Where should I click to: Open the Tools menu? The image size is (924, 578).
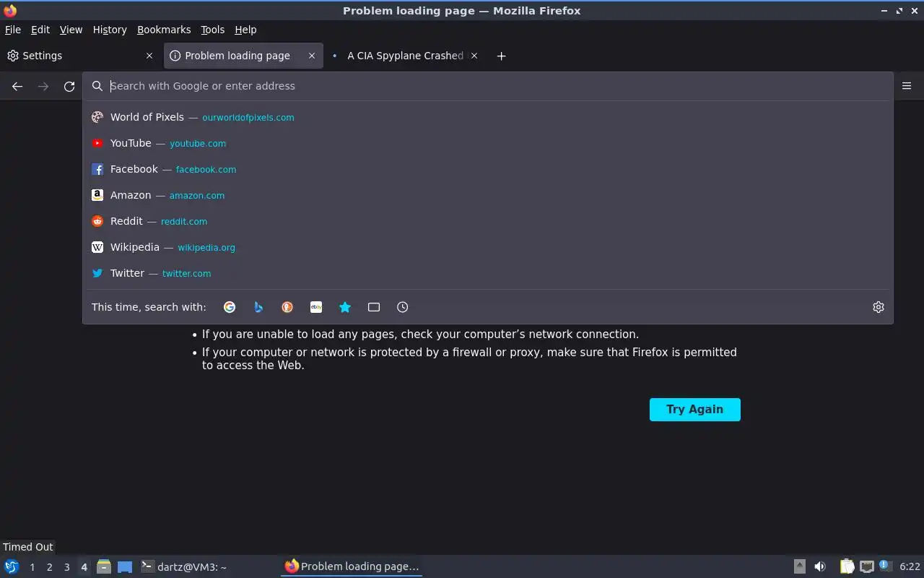point(212,30)
